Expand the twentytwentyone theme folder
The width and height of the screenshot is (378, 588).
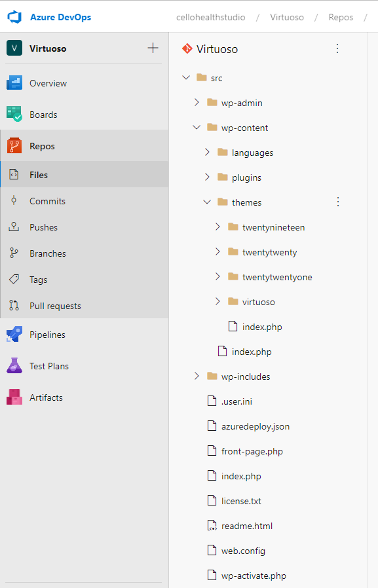(x=217, y=277)
